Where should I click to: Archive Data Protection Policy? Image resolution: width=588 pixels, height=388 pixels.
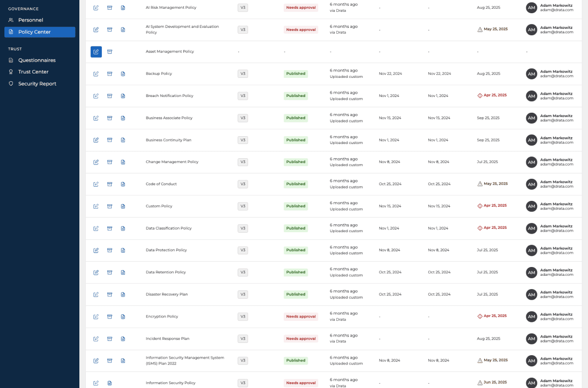pos(110,250)
